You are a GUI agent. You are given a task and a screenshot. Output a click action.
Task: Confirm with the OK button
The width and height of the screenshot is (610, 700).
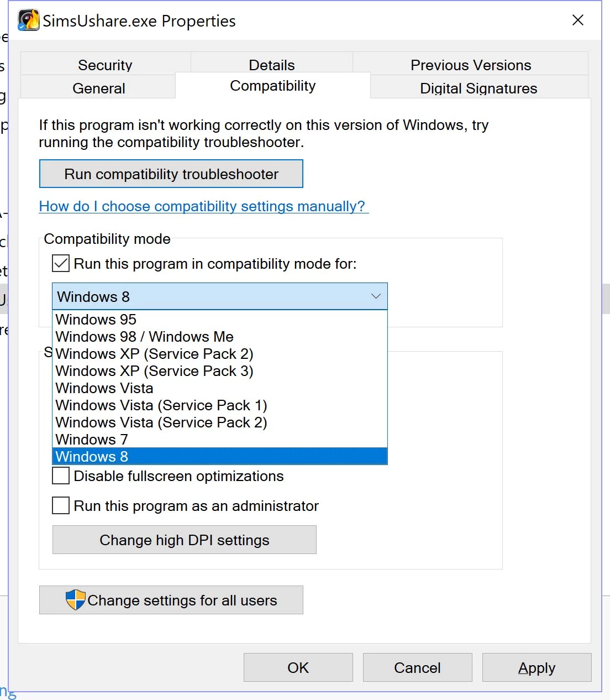(x=298, y=667)
